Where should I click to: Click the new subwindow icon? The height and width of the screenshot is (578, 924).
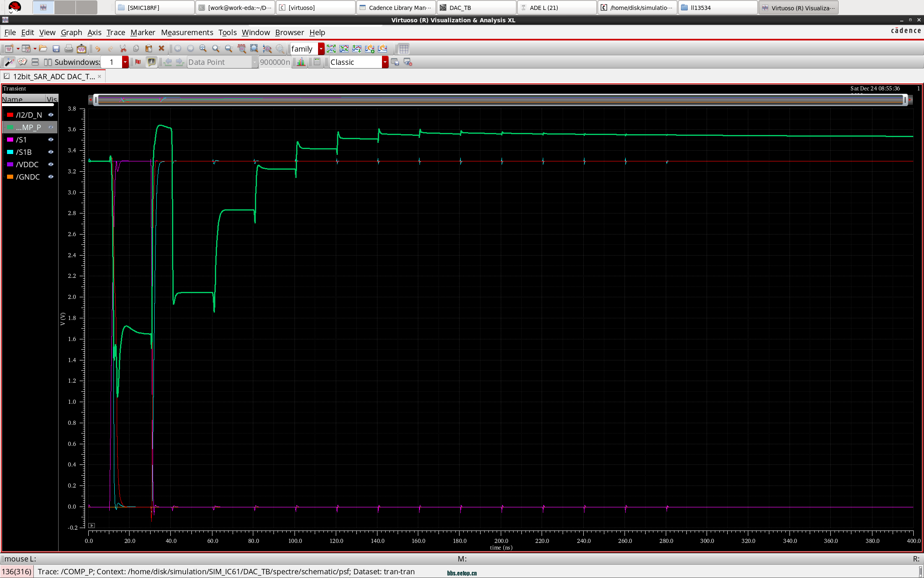[26, 49]
